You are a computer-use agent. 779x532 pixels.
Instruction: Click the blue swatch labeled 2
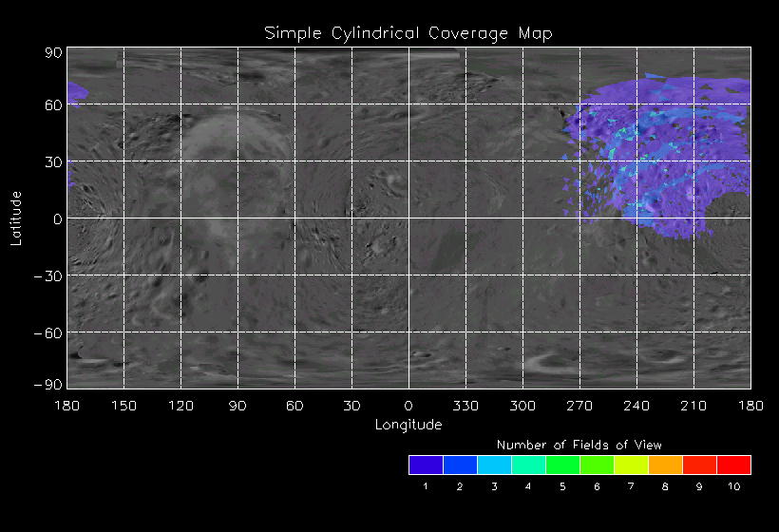460,465
